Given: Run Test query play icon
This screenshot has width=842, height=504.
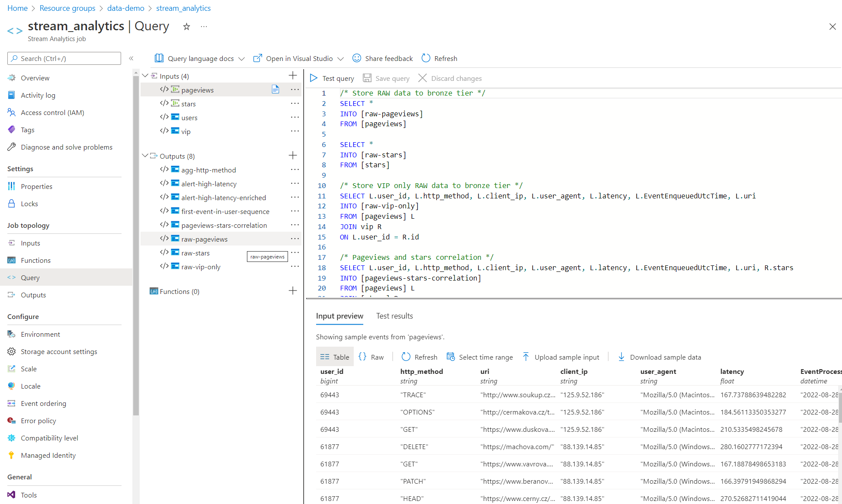Looking at the screenshot, I should click(314, 78).
